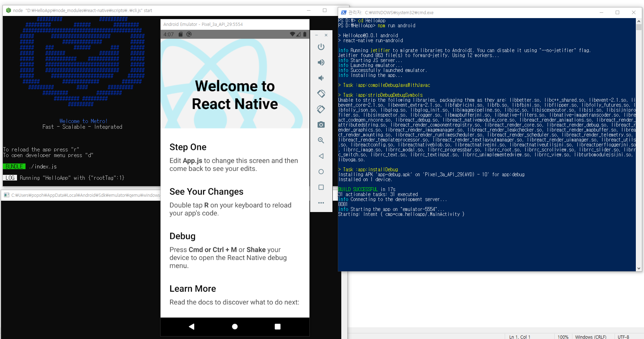Tap Android recents button in navigation bar
Image resolution: width=644 pixels, height=339 pixels.
click(x=278, y=327)
